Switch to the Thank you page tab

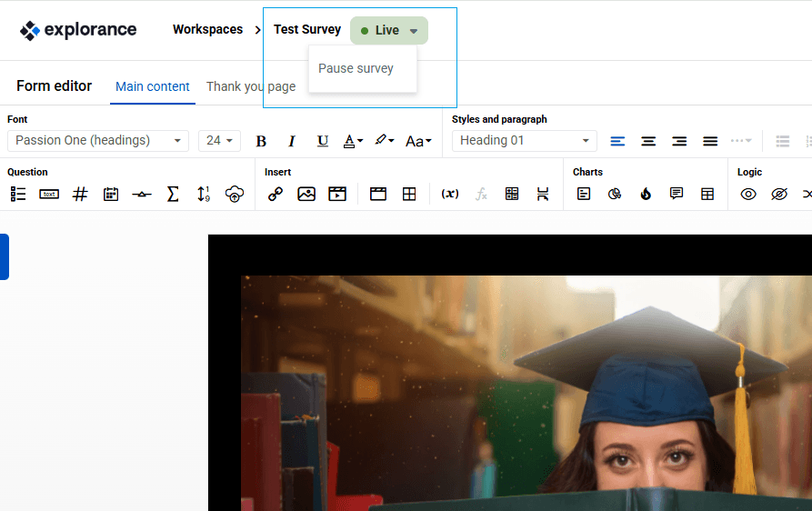pos(251,86)
